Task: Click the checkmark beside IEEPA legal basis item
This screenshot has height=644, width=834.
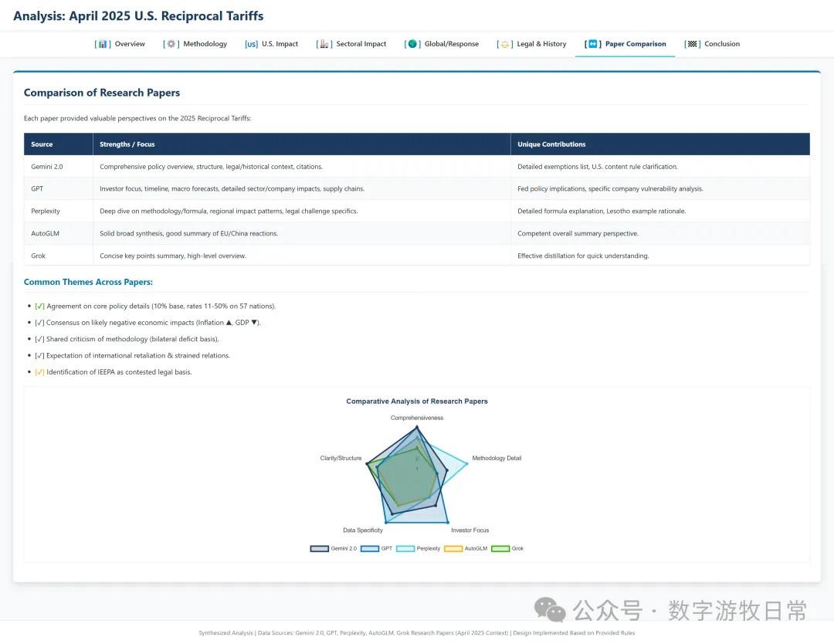Action: [39, 372]
